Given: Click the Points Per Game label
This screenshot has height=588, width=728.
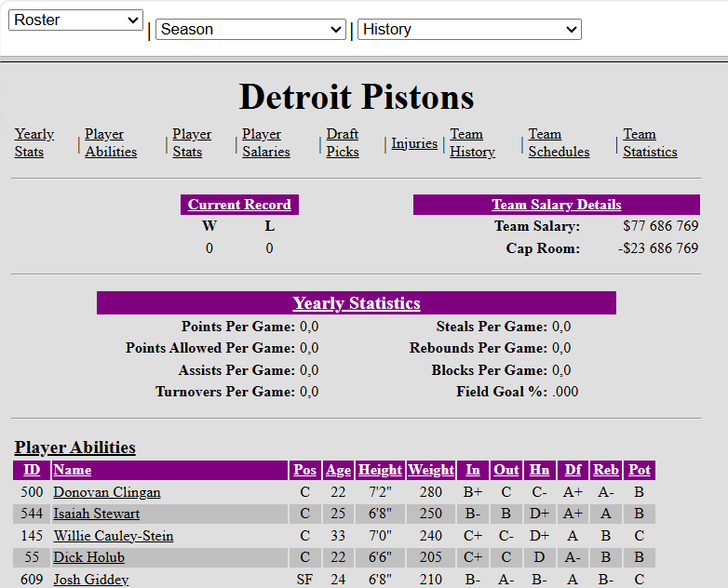Looking at the screenshot, I should 237,327.
